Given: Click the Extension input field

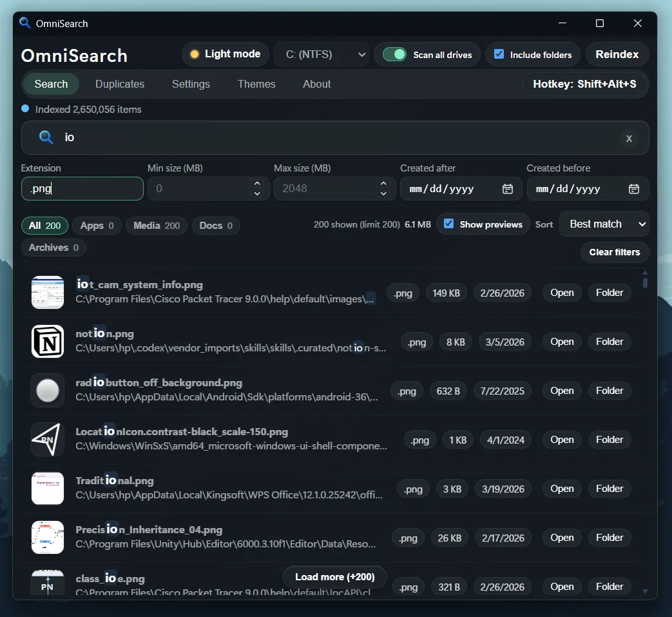Looking at the screenshot, I should click(x=82, y=189).
